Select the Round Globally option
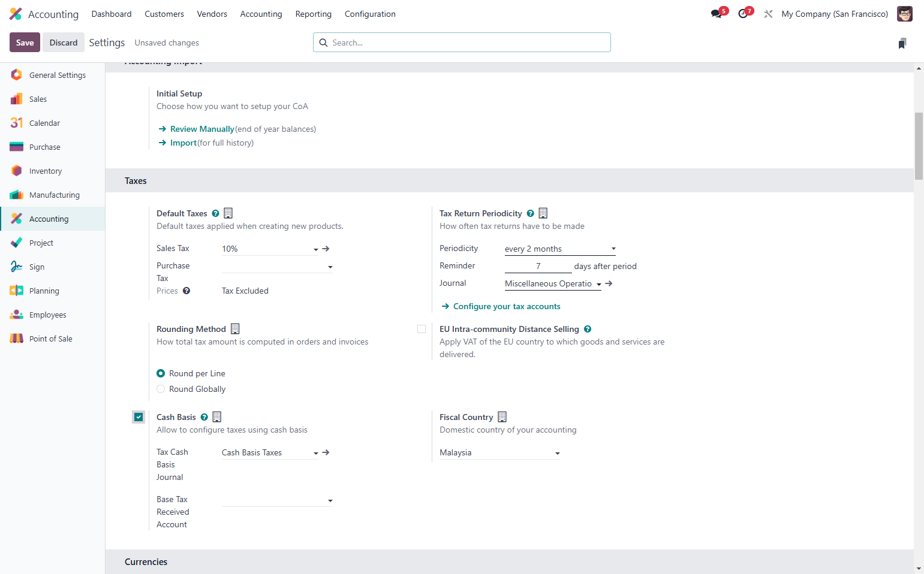Screen dimensions: 924x574 coord(161,389)
